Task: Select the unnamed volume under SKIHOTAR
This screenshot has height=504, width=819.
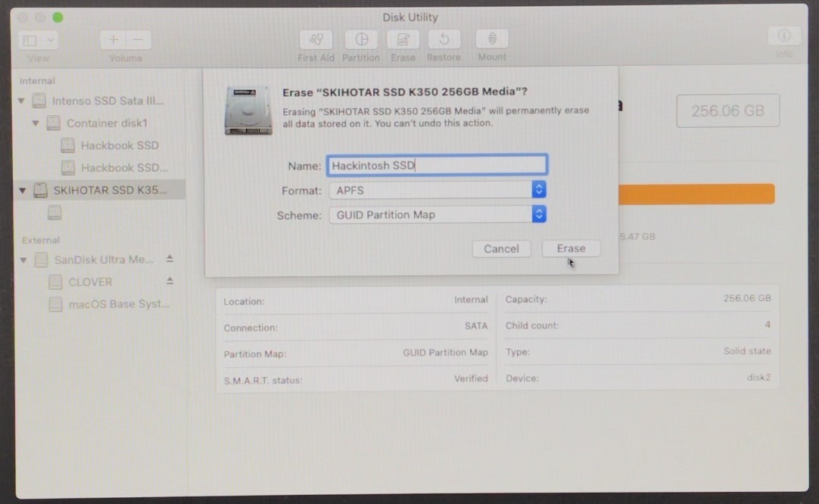Action: point(54,213)
